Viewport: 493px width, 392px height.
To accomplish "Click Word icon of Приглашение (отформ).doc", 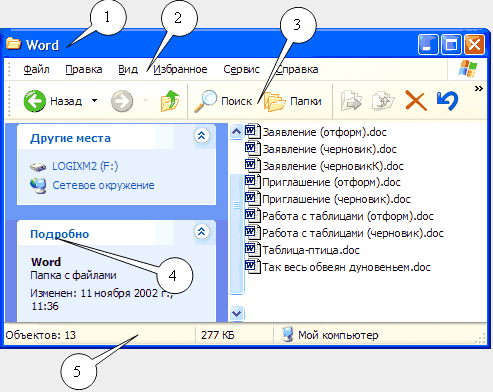I will [252, 182].
